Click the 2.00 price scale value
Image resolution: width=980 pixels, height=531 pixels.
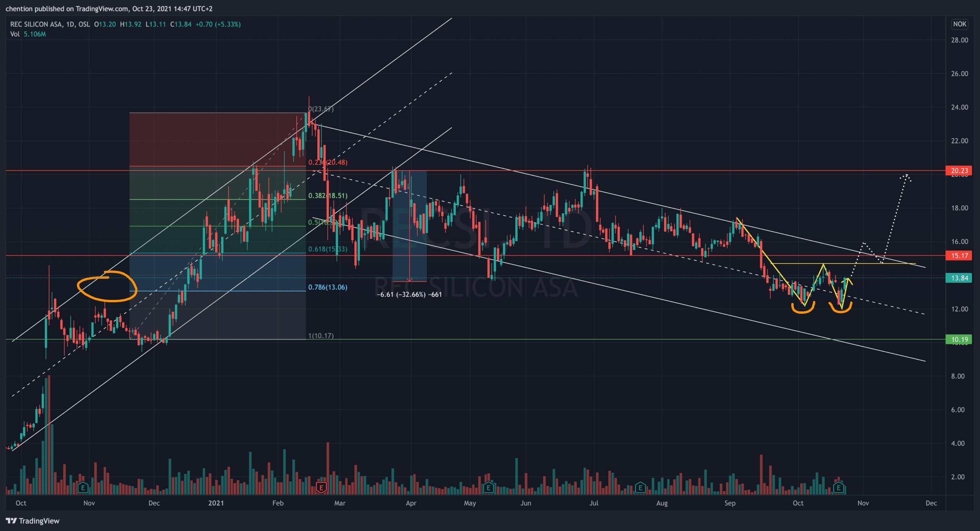pos(958,477)
